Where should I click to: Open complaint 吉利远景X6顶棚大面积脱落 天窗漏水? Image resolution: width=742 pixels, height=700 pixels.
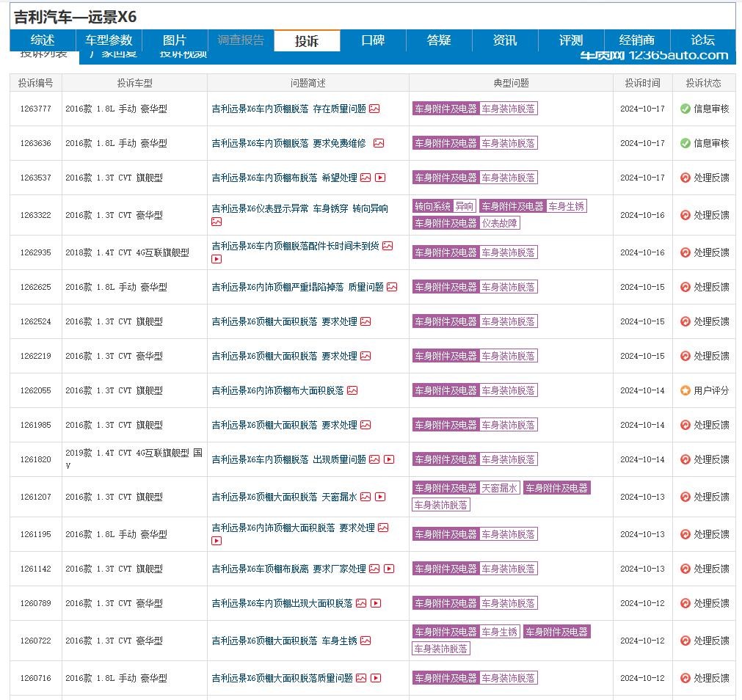tap(285, 497)
